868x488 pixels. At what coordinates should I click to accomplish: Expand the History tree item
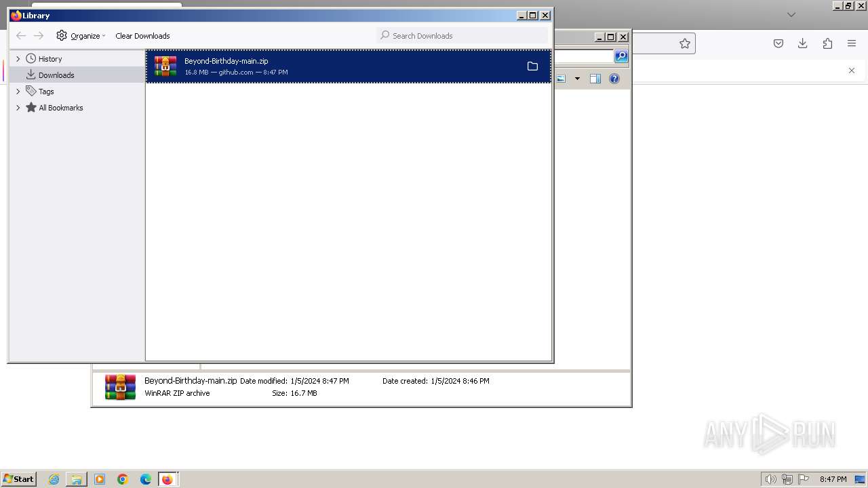[x=18, y=59]
